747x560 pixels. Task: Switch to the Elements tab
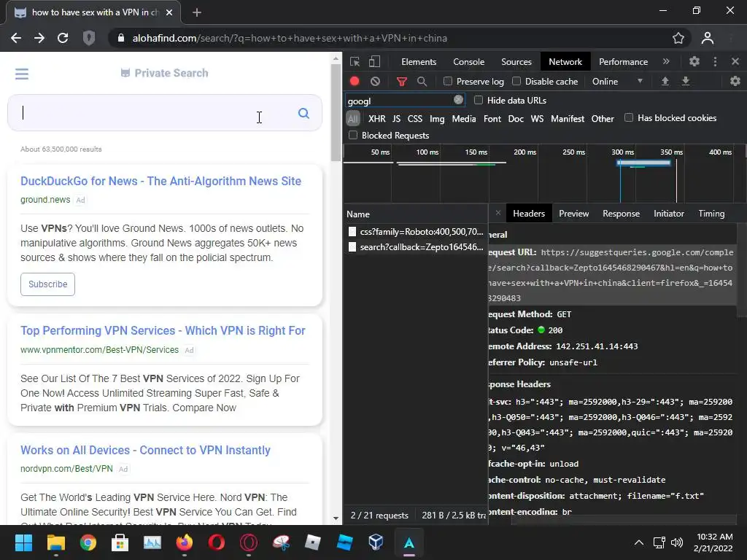pyautogui.click(x=419, y=62)
